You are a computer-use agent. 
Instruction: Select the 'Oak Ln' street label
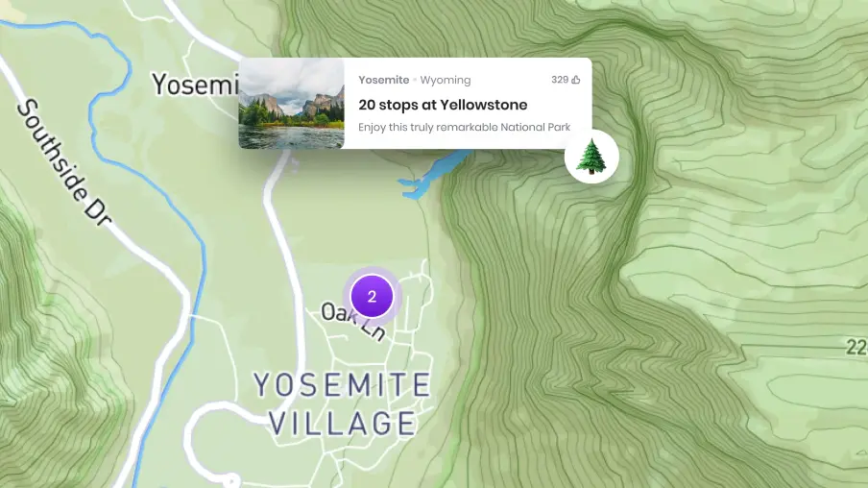point(353,321)
